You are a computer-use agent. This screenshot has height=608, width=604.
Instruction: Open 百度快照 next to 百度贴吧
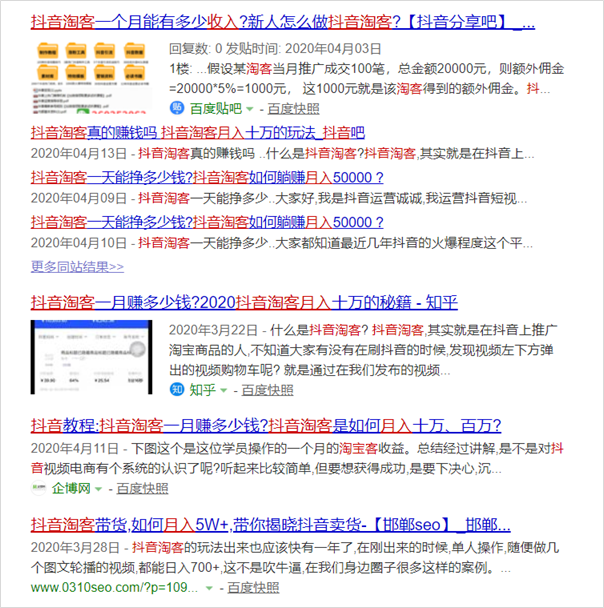(293, 109)
